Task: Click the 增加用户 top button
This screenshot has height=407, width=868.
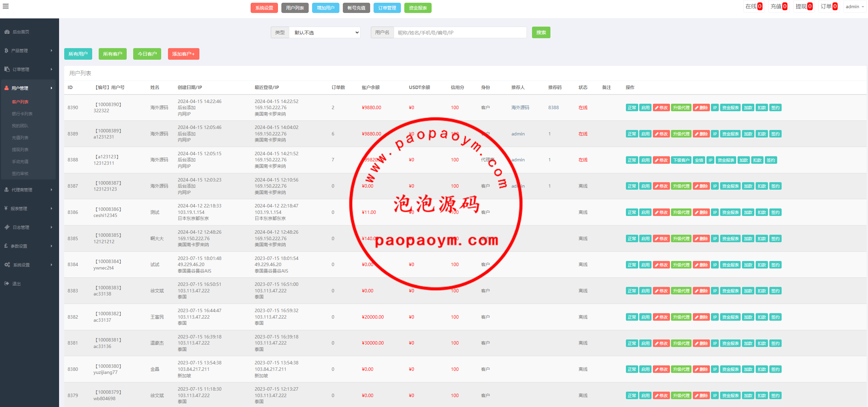Action: (x=326, y=8)
